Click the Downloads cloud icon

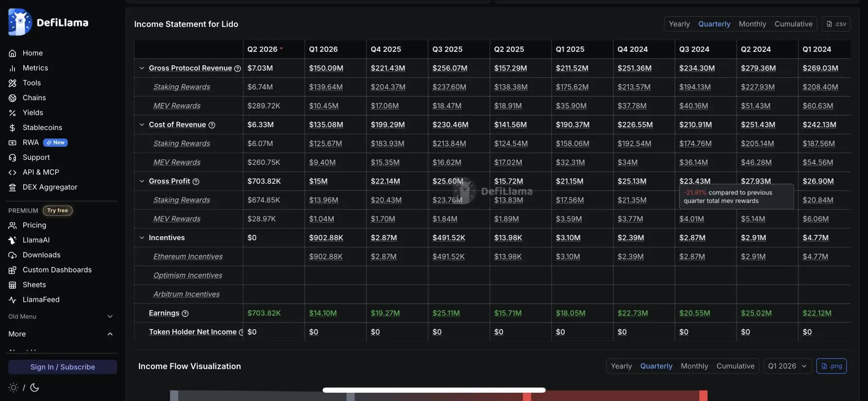point(13,255)
